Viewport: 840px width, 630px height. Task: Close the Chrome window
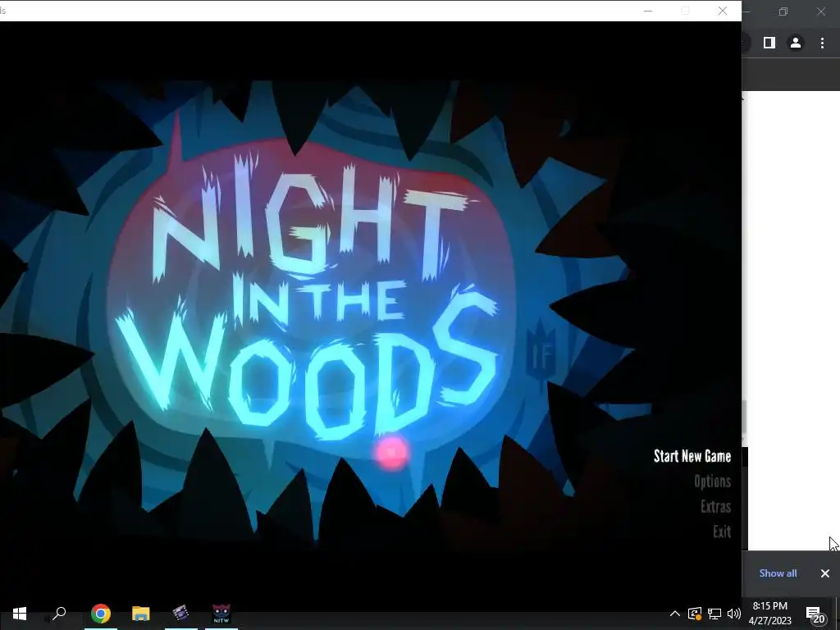(820, 11)
